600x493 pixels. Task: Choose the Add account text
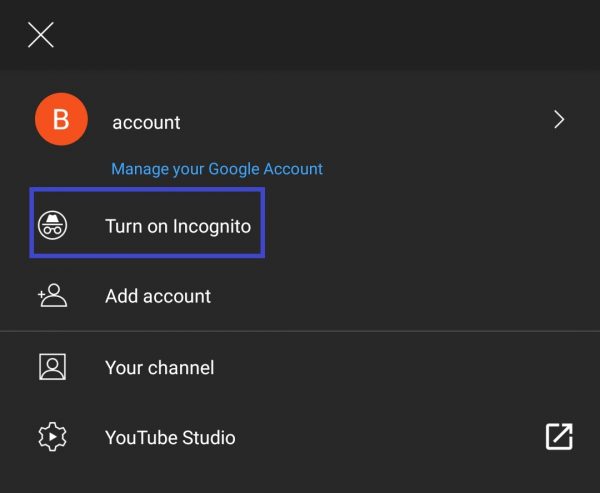(x=158, y=296)
